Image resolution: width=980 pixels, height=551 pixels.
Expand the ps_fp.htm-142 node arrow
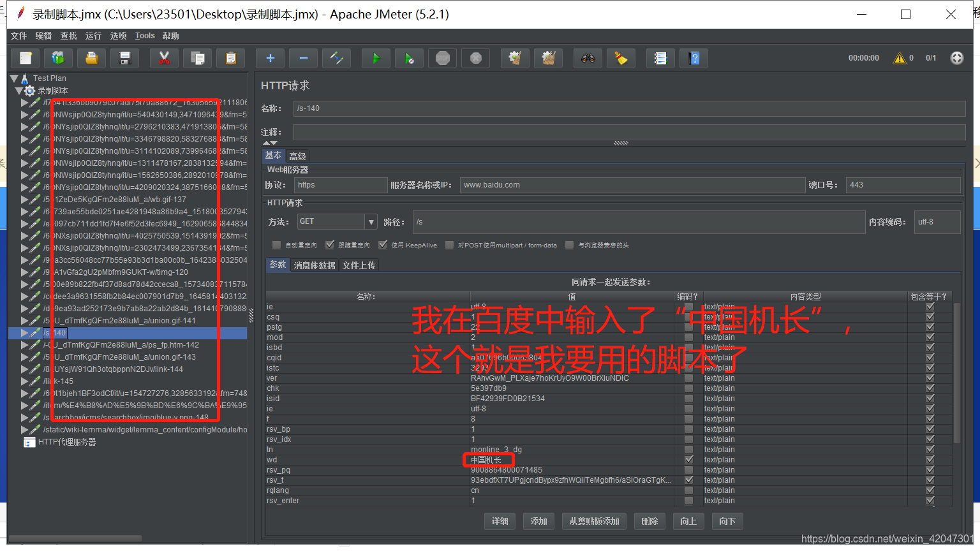tap(24, 345)
